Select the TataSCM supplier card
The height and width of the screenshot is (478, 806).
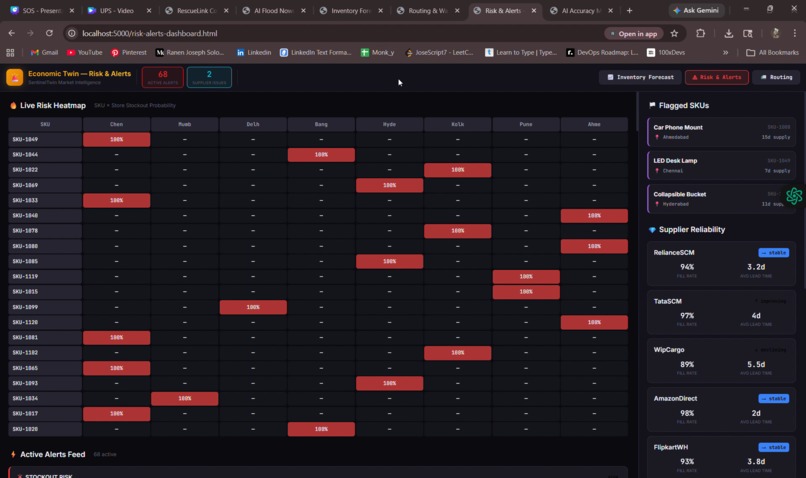721,312
